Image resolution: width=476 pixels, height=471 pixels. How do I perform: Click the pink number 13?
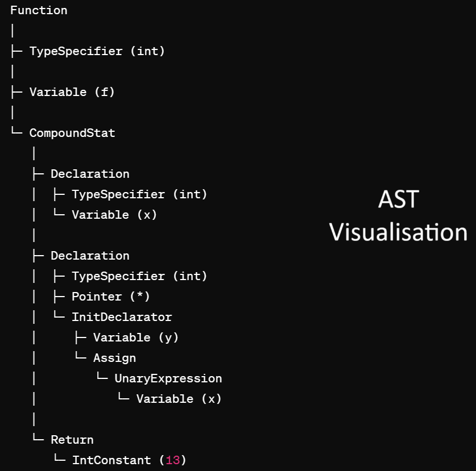pyautogui.click(x=173, y=460)
